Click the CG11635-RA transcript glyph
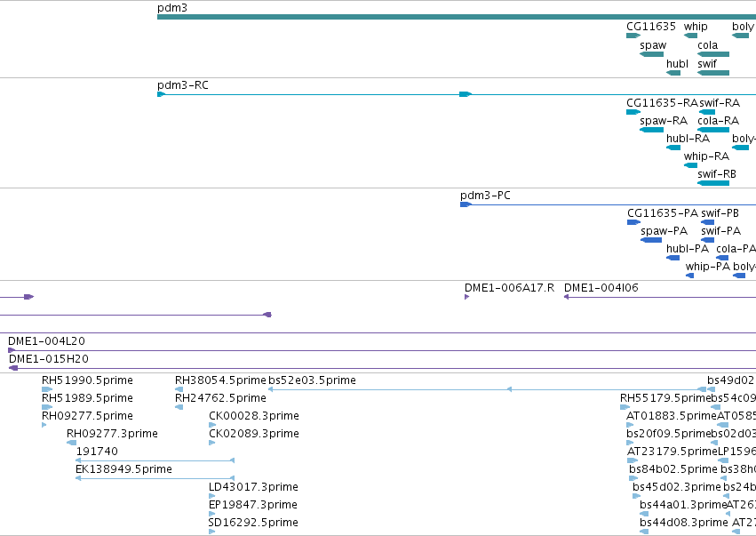The width and height of the screenshot is (756, 536). coord(633,112)
